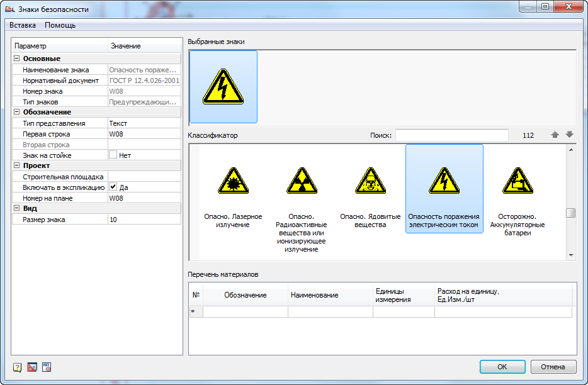Select the accumulator batteries warning sign
Image resolution: width=588 pixels, height=385 pixels.
(517, 201)
